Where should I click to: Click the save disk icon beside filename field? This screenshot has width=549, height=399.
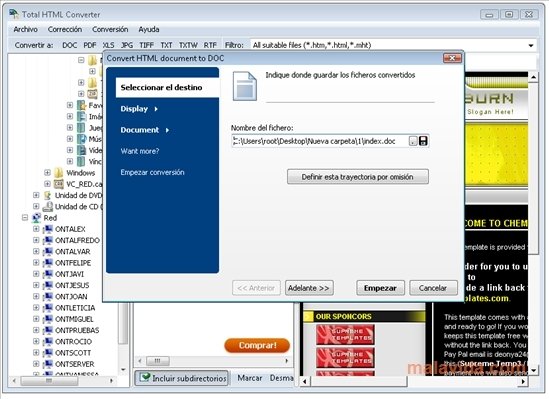coord(423,141)
